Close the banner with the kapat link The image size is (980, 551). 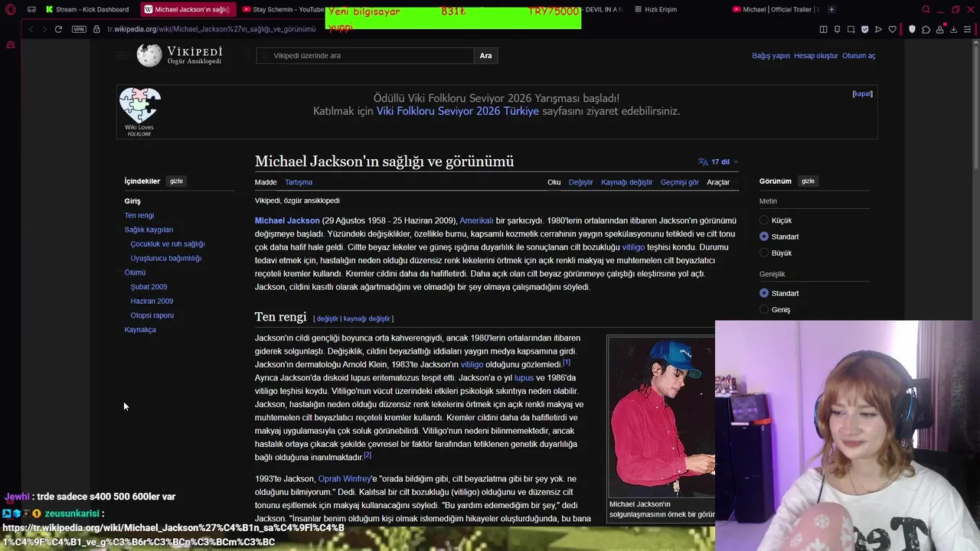(862, 93)
